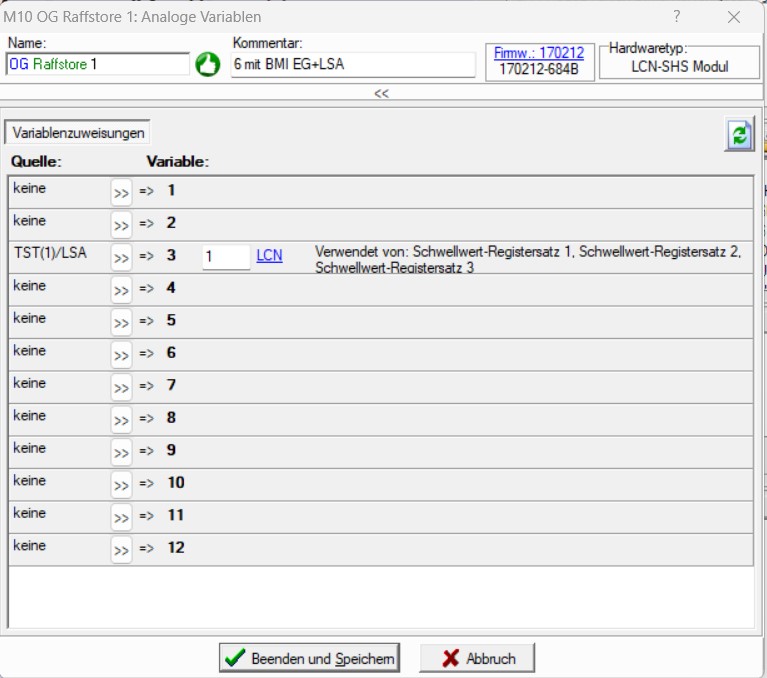Click the source selector arrows for variable 2
The image size is (767, 678).
(121, 225)
